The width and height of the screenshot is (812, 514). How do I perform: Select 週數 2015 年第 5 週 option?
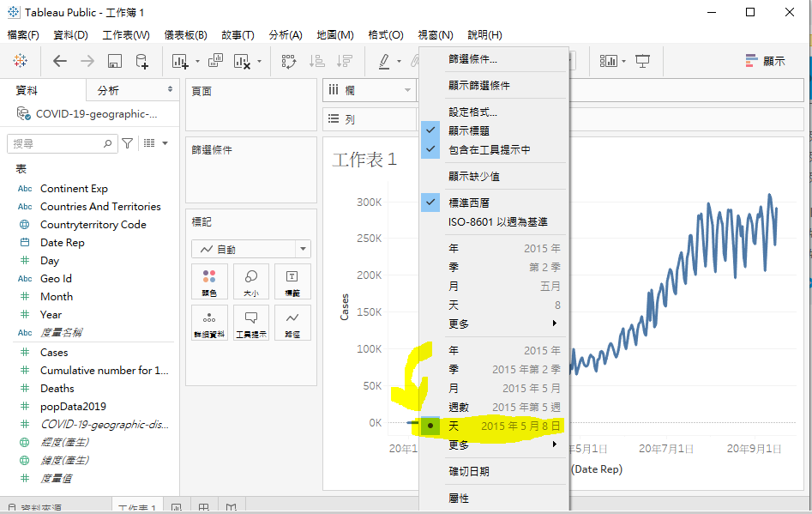tap(494, 408)
